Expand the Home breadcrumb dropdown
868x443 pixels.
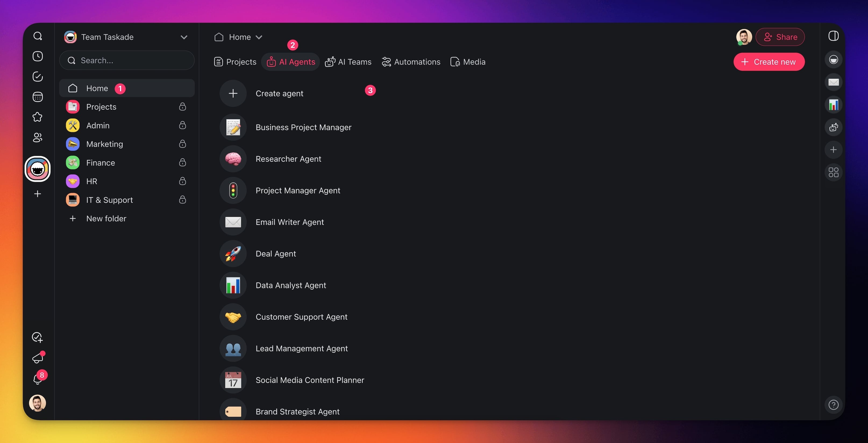[x=259, y=37]
